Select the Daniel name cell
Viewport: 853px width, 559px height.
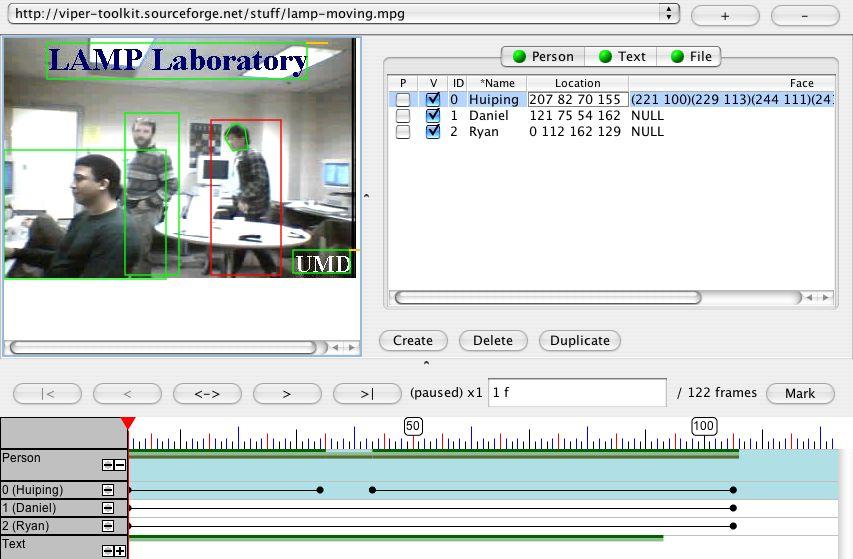[497, 115]
